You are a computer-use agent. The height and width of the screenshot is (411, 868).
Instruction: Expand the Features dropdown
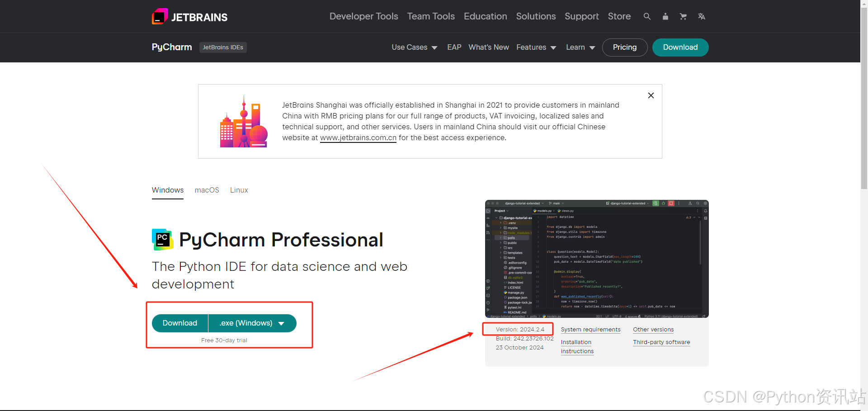pyautogui.click(x=536, y=47)
